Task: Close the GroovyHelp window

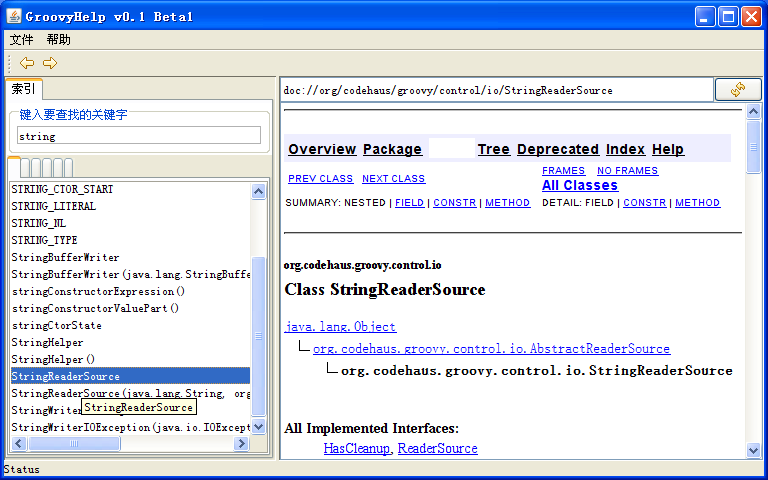Action: [x=751, y=17]
